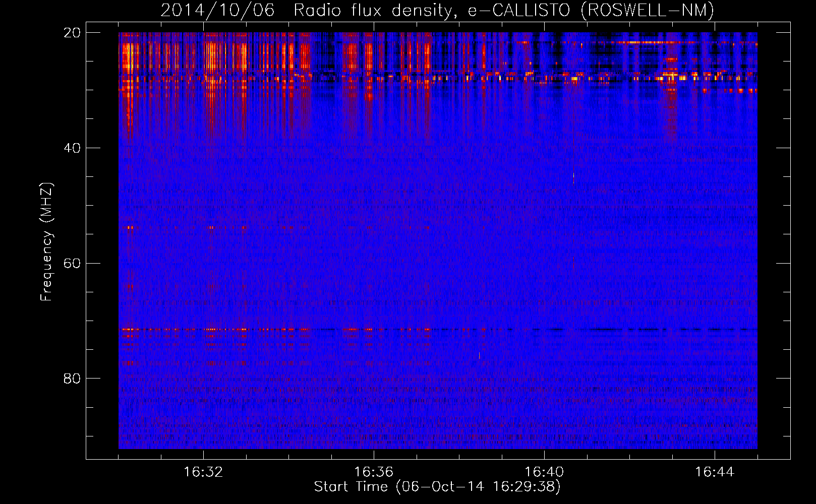Click the date "2014/10/06" in the title

tap(217, 10)
